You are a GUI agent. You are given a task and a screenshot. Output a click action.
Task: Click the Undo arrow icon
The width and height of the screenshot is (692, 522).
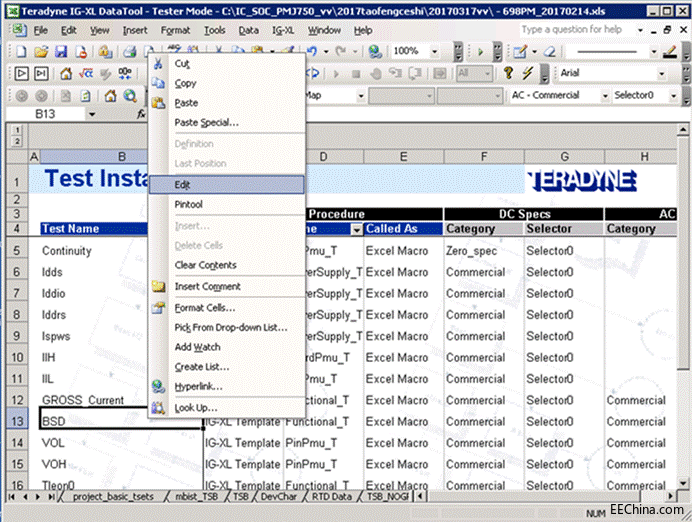point(312,51)
